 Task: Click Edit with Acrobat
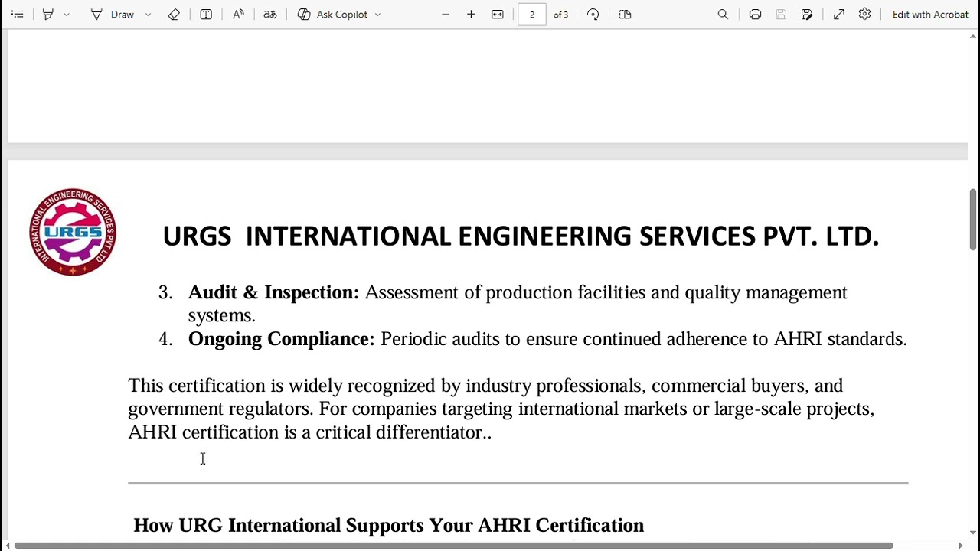[930, 15]
